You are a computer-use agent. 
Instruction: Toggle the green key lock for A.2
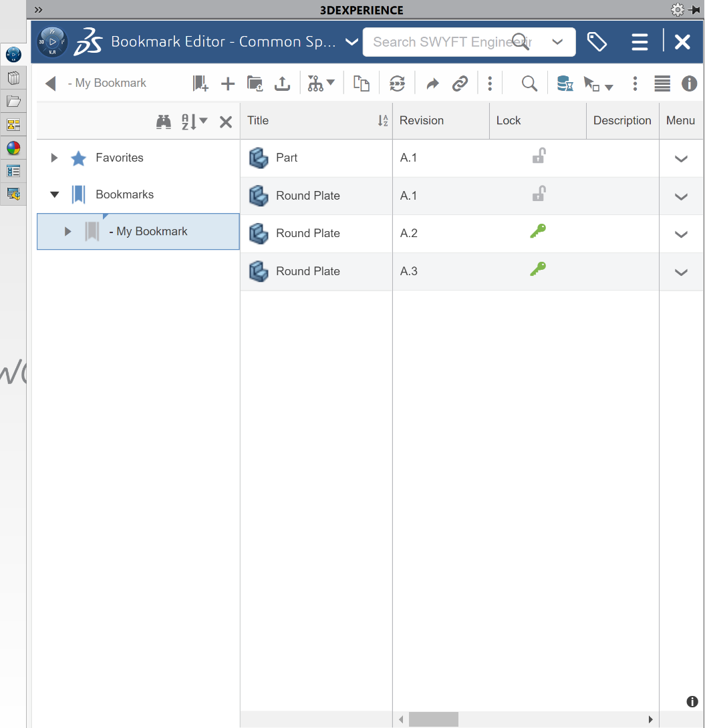click(x=538, y=230)
